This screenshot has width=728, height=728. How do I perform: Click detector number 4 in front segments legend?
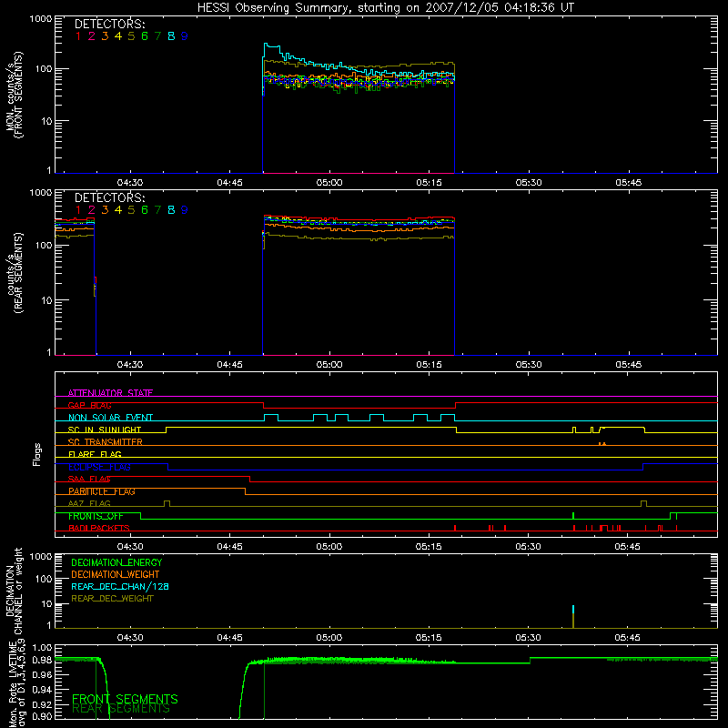point(118,36)
